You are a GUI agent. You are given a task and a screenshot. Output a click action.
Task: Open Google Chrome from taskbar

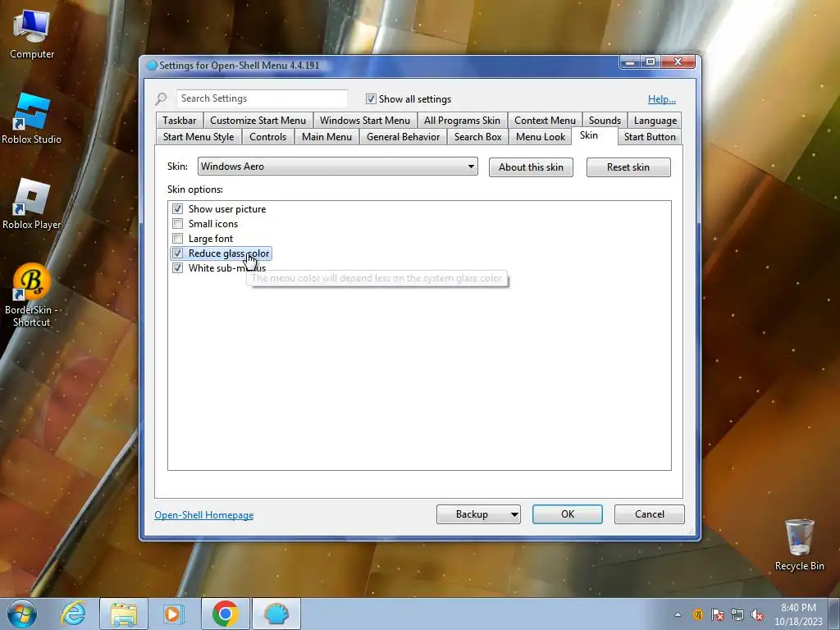tap(226, 614)
